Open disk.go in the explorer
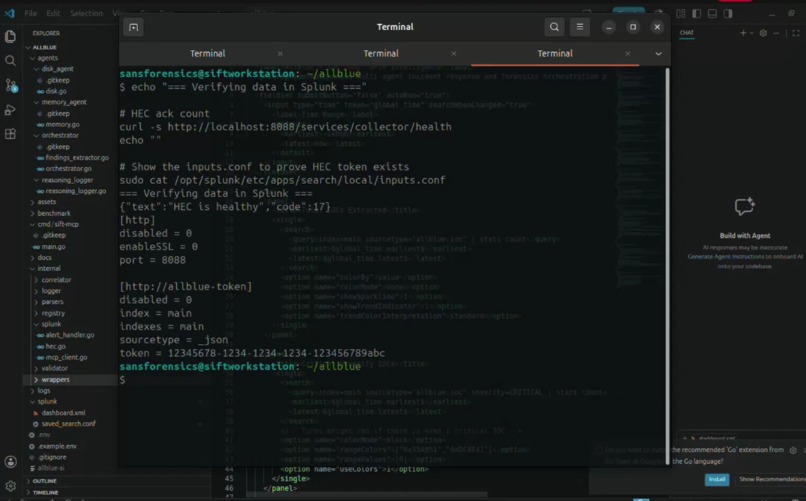 click(x=56, y=91)
